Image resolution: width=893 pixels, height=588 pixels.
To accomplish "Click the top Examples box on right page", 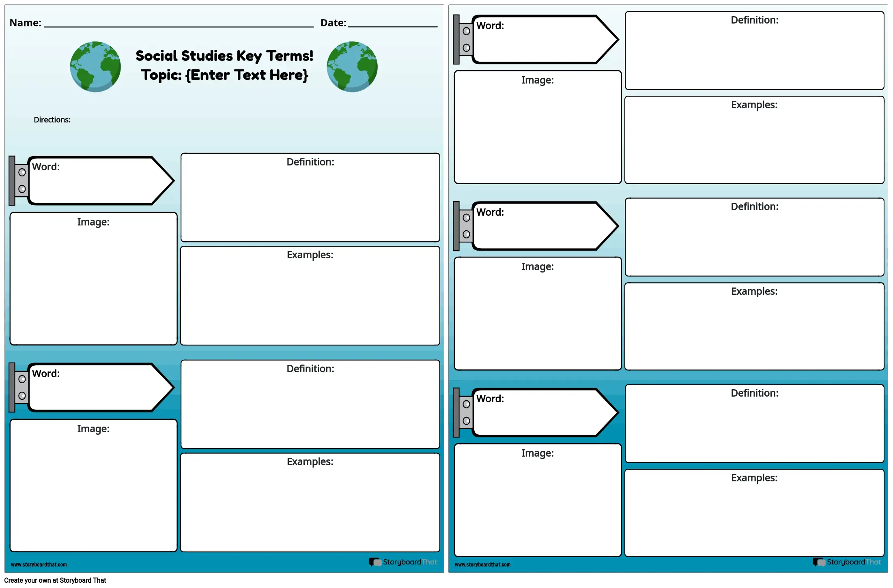I will 755,140.
